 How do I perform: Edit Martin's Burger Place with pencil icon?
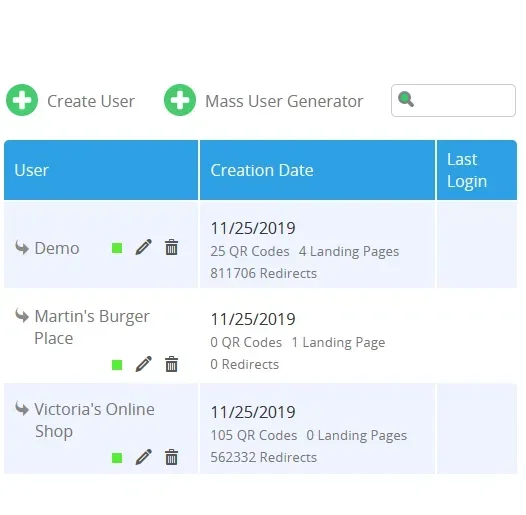144,364
